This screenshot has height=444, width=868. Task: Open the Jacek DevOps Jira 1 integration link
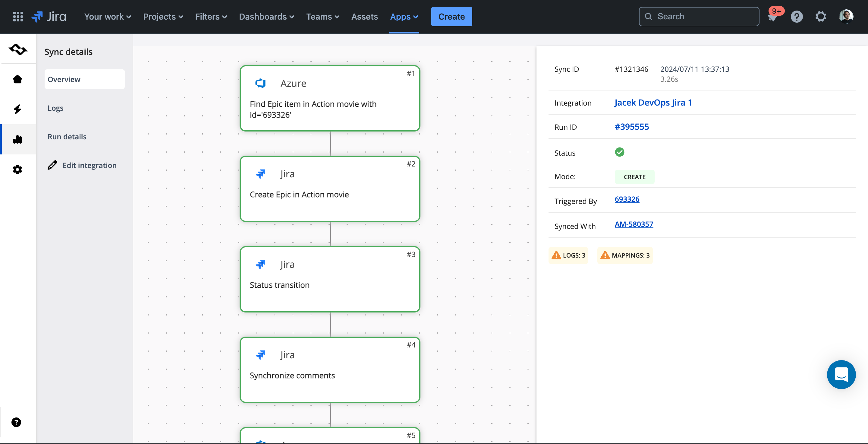653,103
